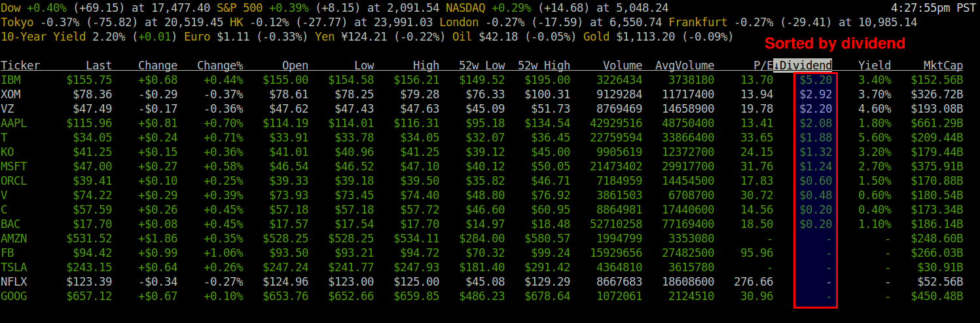Image resolution: width=980 pixels, height=323 pixels.
Task: Click the High column header
Action: click(x=426, y=66)
